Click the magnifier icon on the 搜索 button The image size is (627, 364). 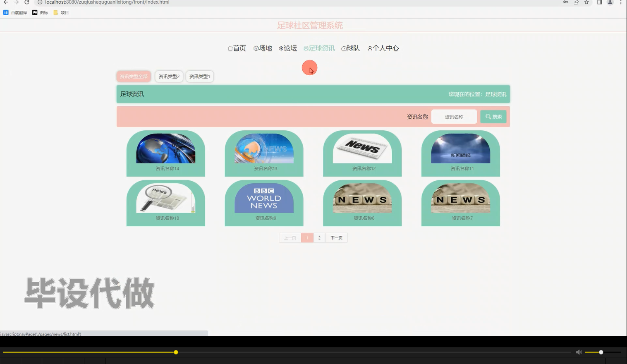[x=488, y=116]
